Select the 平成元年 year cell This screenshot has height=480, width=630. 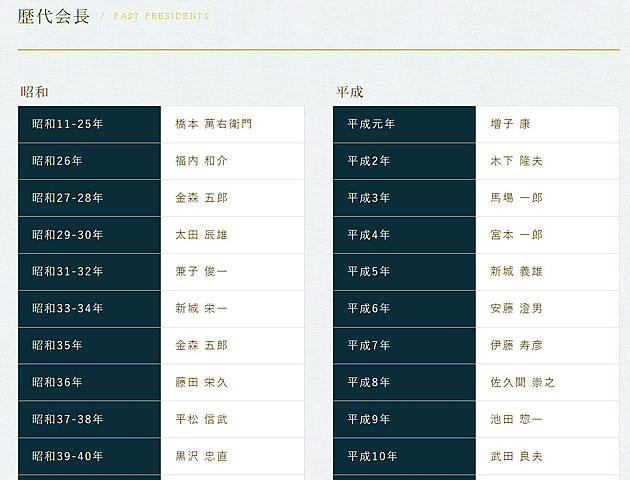pos(371,124)
